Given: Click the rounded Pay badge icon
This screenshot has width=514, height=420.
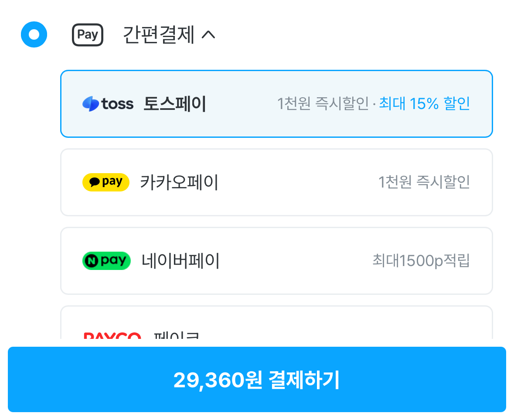Looking at the screenshot, I should 87,34.
